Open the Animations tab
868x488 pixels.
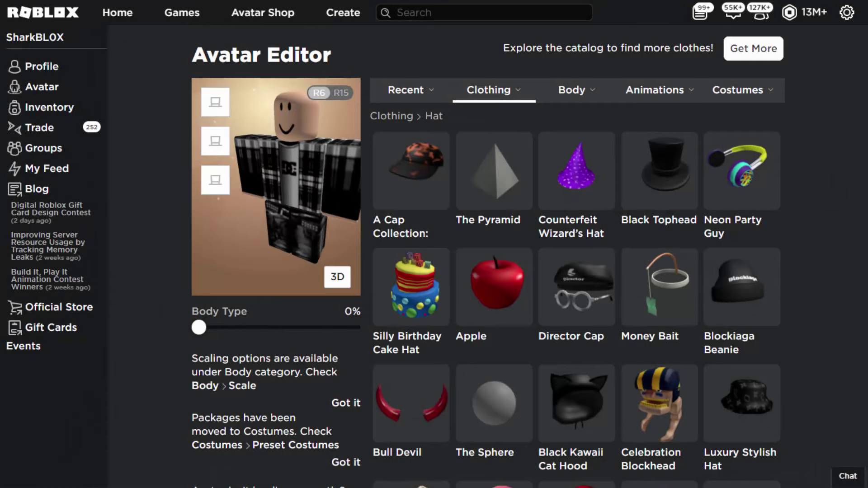tap(659, 90)
